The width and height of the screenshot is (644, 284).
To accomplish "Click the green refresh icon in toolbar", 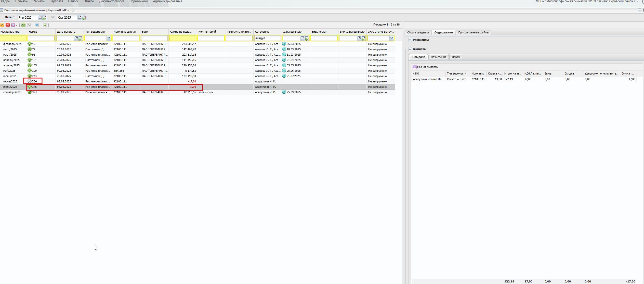I will (45, 25).
